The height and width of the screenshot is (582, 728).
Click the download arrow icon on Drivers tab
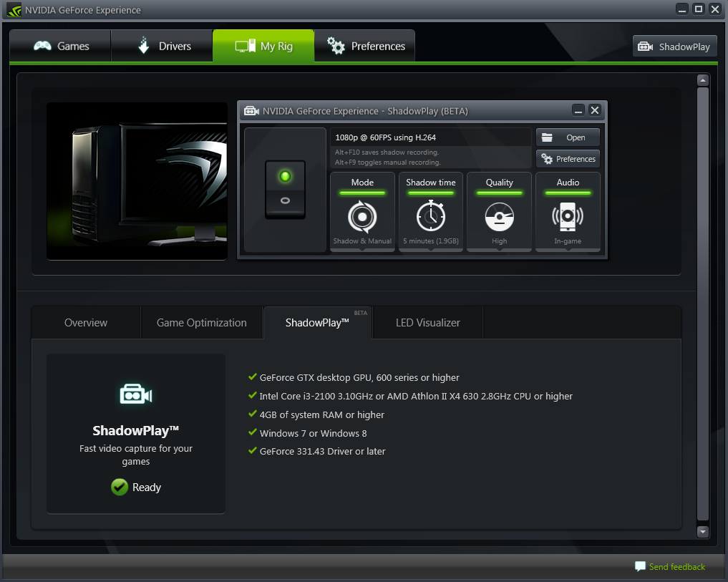pyautogui.click(x=144, y=46)
